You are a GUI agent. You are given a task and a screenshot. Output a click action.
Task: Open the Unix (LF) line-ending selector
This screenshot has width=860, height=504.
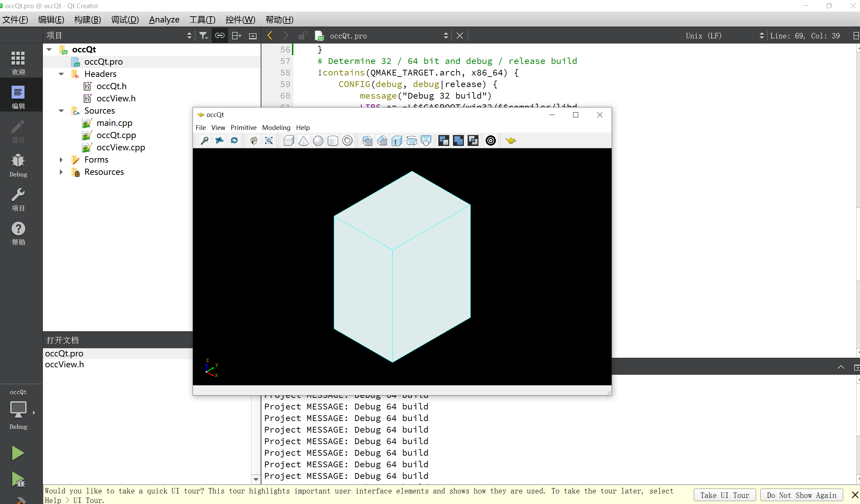pyautogui.click(x=704, y=35)
